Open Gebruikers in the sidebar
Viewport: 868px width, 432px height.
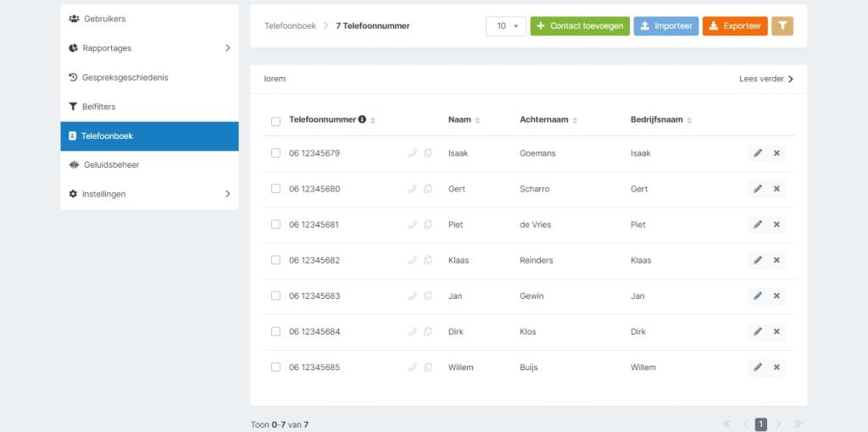pyautogui.click(x=149, y=19)
